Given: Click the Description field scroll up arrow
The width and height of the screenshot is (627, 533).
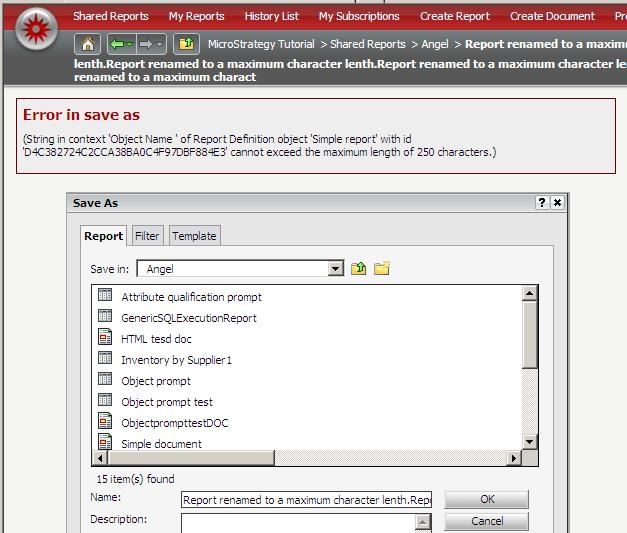Looking at the screenshot, I should 423,521.
